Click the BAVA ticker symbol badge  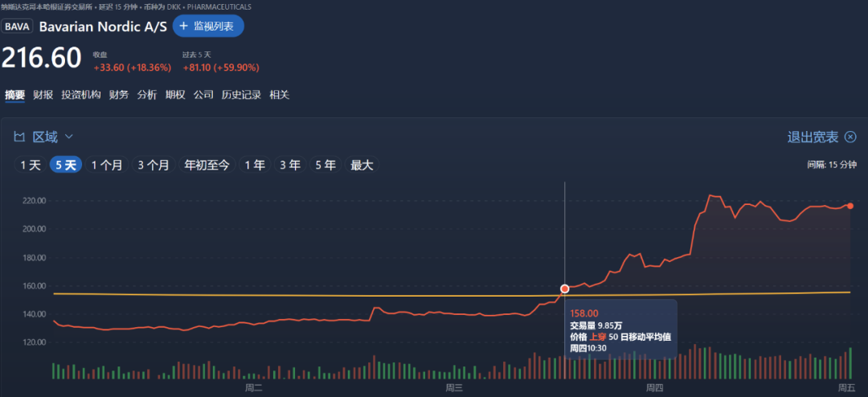pos(18,27)
